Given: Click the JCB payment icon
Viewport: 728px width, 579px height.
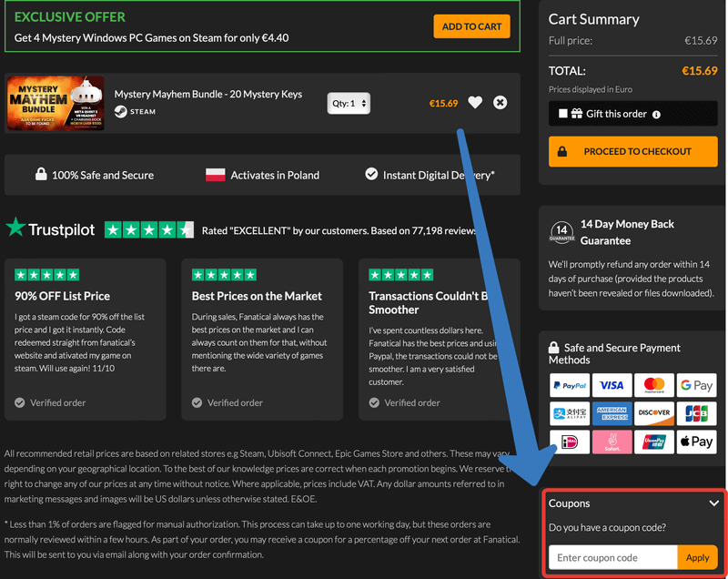Looking at the screenshot, I should coord(696,413).
